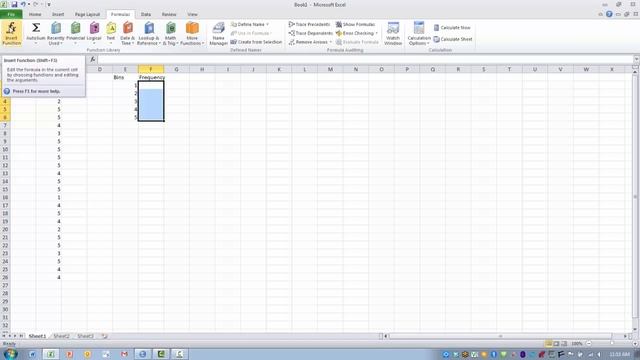Select the Sheet2 worksheet tab

[62, 336]
